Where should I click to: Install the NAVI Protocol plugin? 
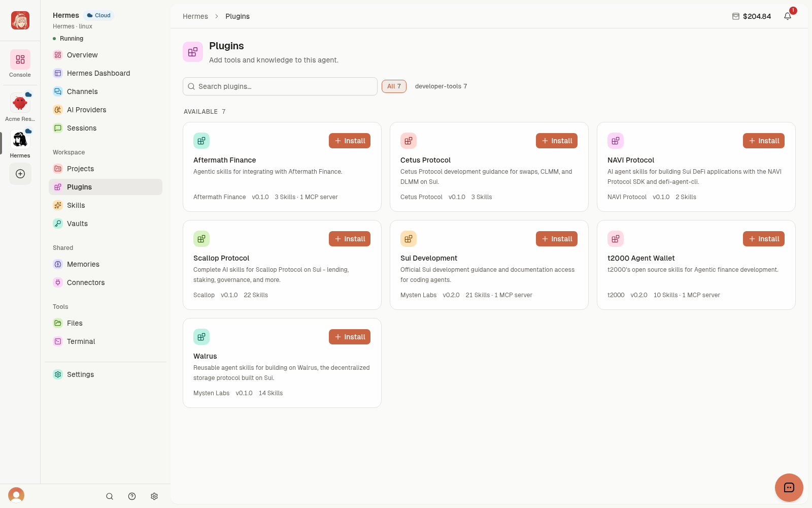point(764,141)
